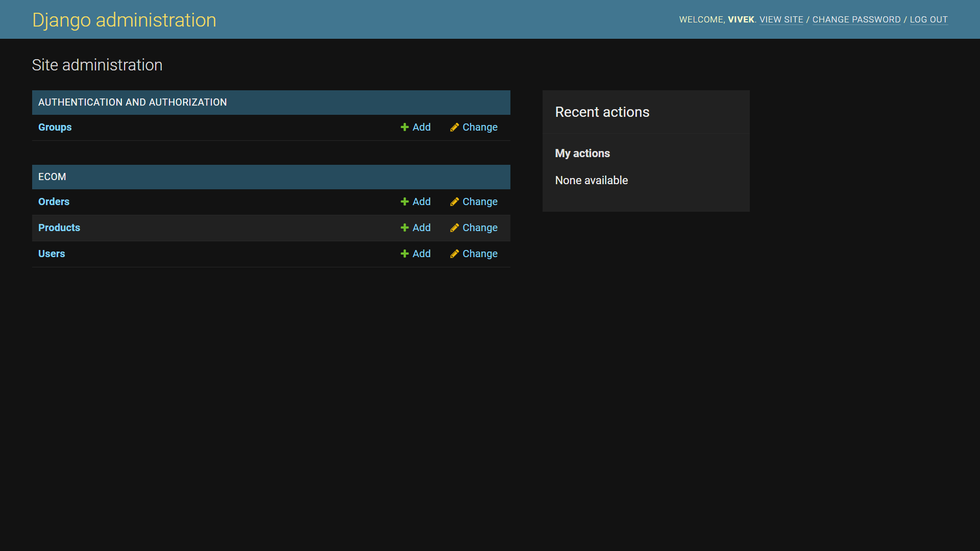Click the Recent actions heading

[x=602, y=112]
